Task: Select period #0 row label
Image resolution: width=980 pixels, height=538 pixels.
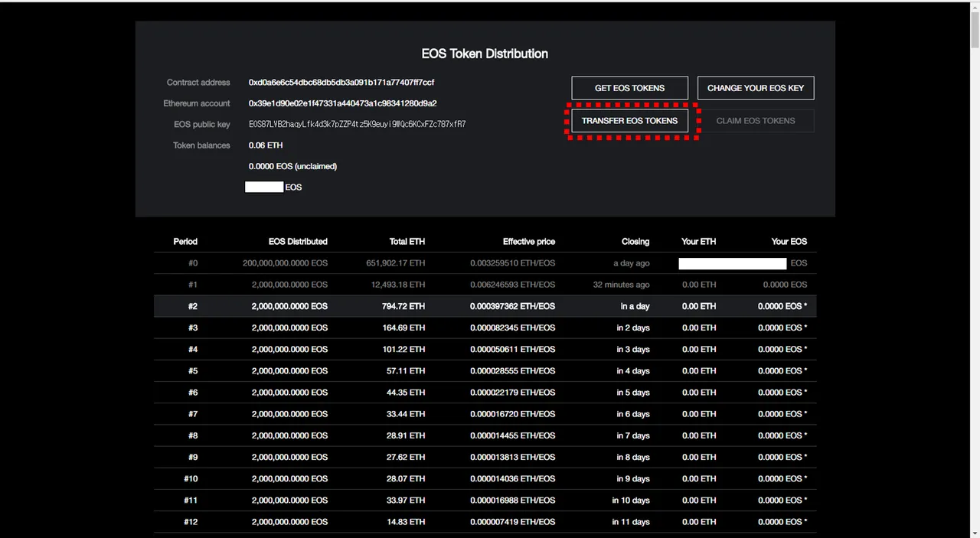Action: click(x=193, y=263)
